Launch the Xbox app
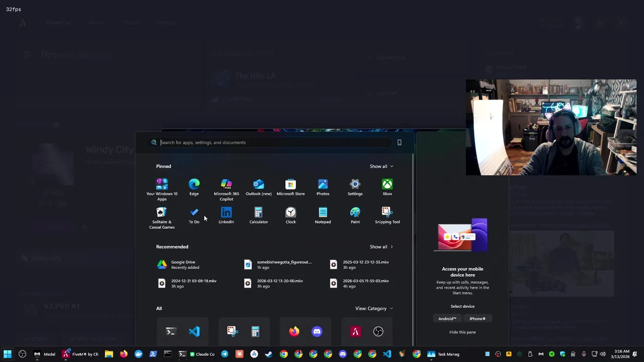Image resolution: width=644 pixels, height=362 pixels. (387, 188)
